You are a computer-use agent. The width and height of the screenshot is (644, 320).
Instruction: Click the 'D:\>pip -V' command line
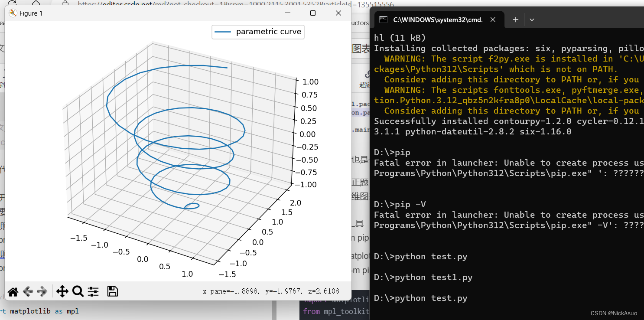click(400, 204)
